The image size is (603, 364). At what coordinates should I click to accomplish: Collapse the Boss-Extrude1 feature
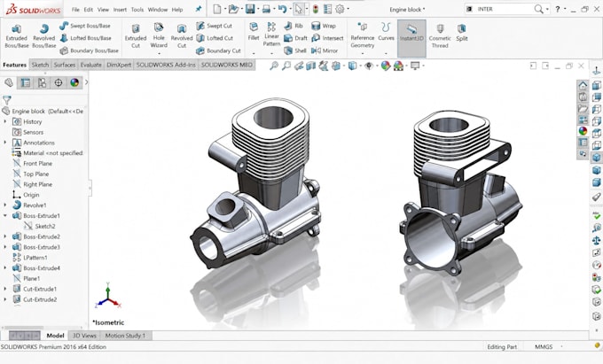pyautogui.click(x=5, y=215)
